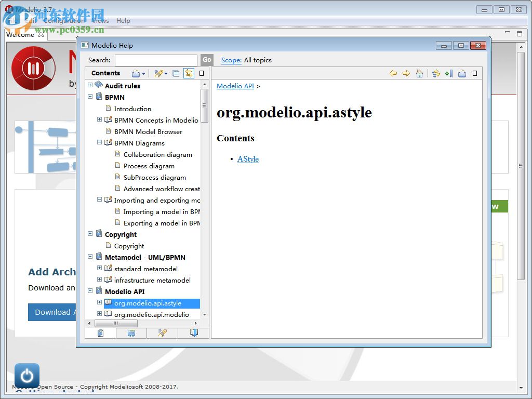Expand infrastructure metamodel node

pos(99,279)
